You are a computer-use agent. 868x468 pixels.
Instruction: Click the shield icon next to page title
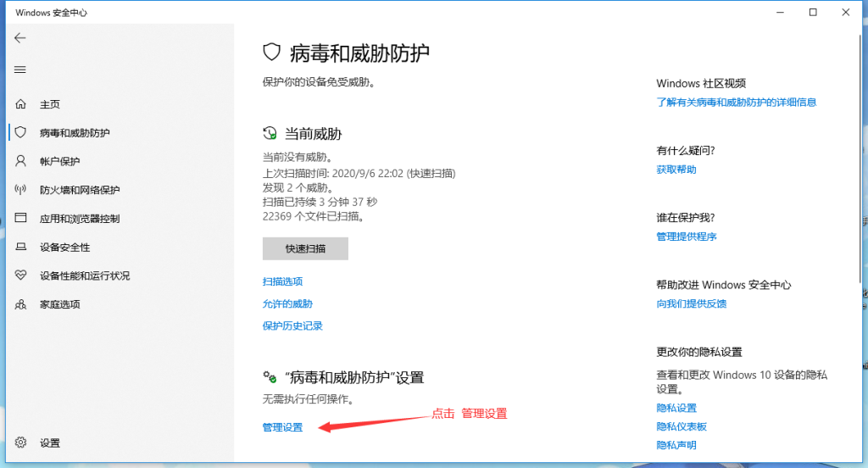pyautogui.click(x=271, y=53)
